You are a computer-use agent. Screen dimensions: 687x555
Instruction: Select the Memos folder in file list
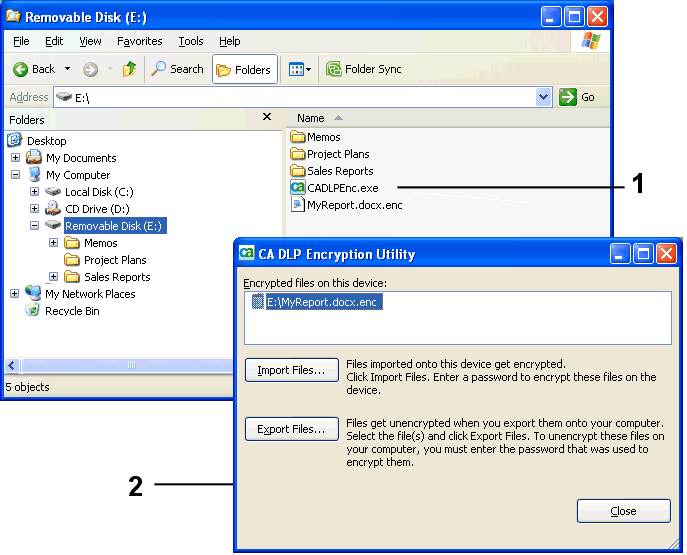pyautogui.click(x=315, y=137)
